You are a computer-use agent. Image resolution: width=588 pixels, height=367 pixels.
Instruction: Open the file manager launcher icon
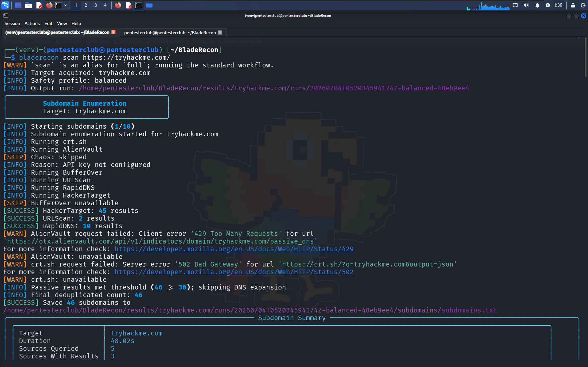click(x=29, y=5)
